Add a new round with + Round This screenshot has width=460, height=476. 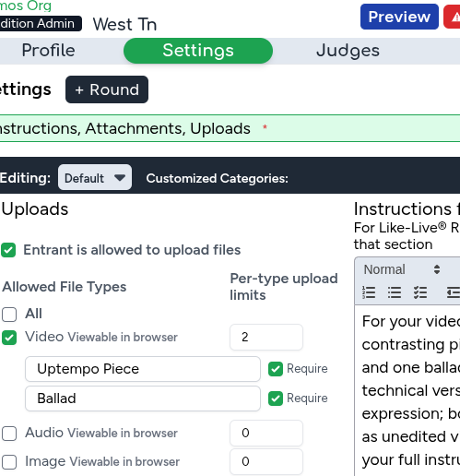(107, 89)
